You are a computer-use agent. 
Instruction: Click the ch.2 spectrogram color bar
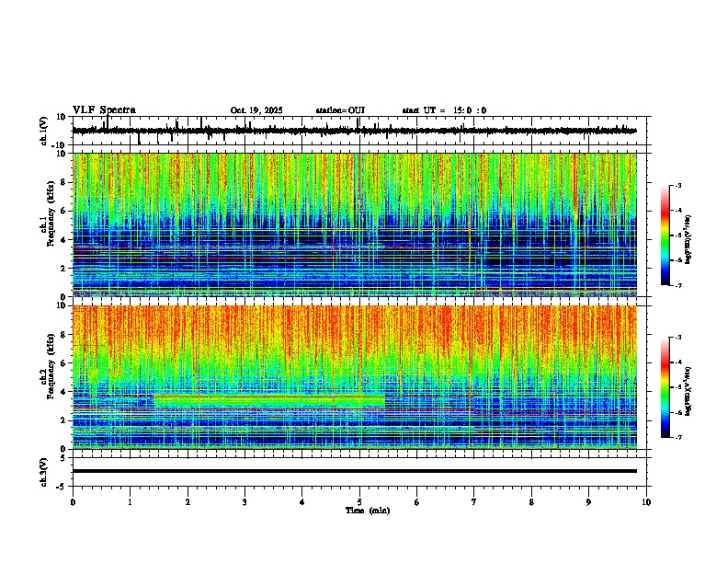point(665,387)
